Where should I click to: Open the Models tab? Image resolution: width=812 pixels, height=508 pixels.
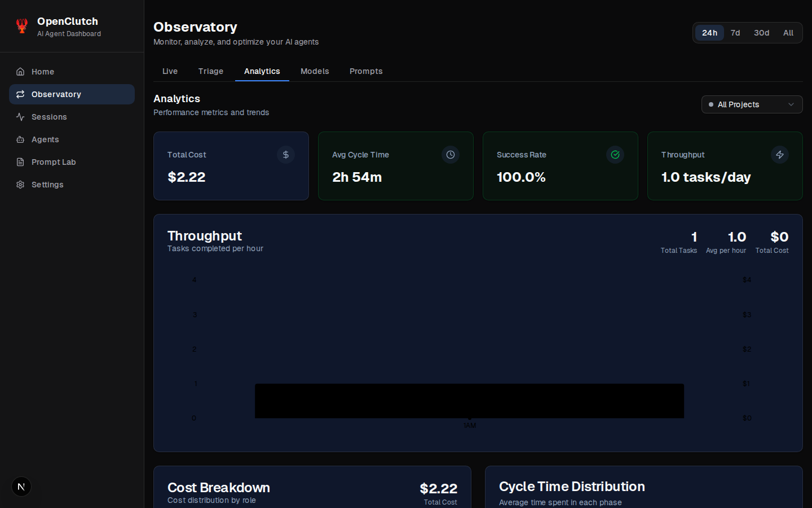coord(315,71)
